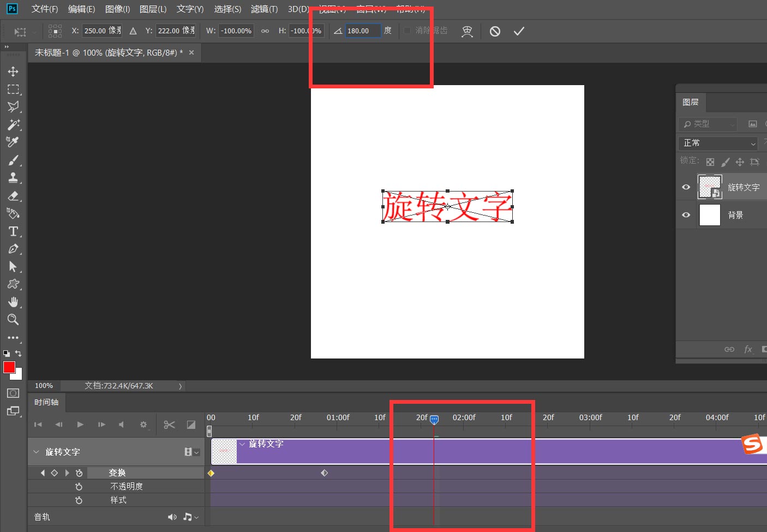Cancel the transform with the prohibit button
This screenshot has width=767, height=532.
pyautogui.click(x=495, y=31)
